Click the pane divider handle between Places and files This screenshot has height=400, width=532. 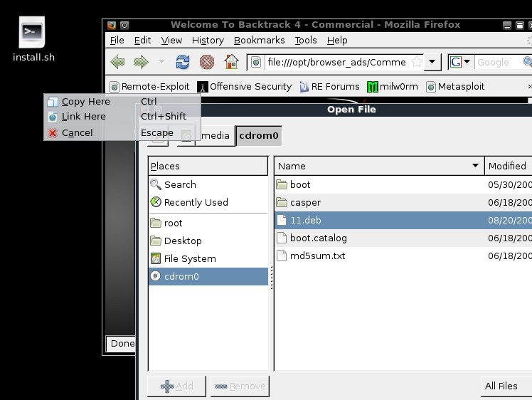pyautogui.click(x=272, y=278)
